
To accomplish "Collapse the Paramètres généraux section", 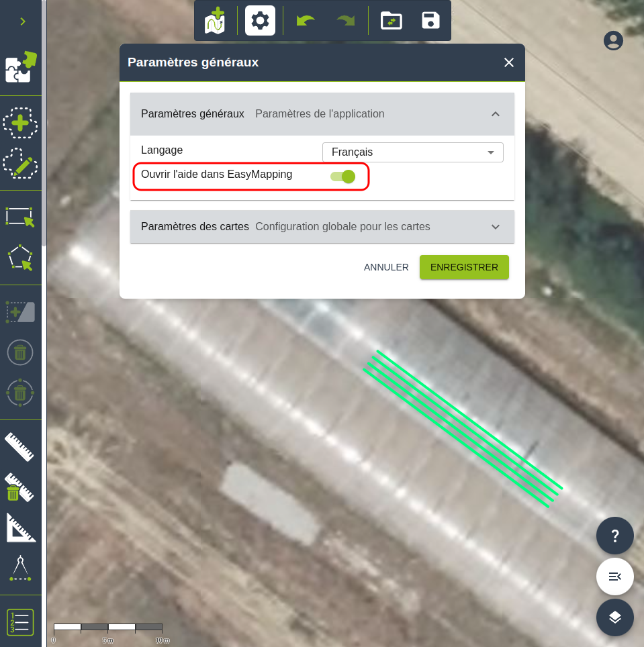I will coord(496,114).
